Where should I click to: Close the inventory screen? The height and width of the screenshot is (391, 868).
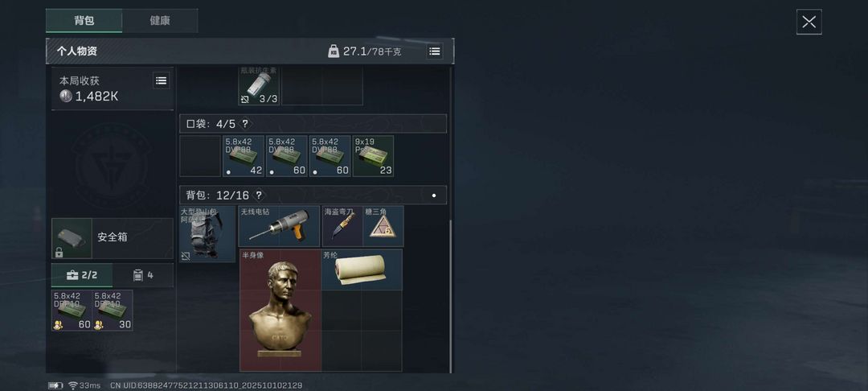[x=809, y=23]
